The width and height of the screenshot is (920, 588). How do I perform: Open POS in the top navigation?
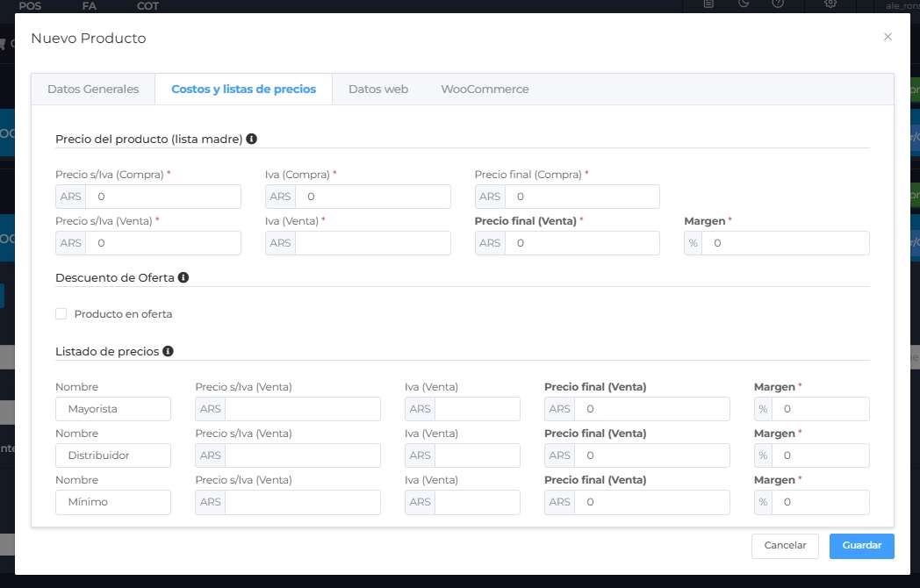[x=30, y=6]
